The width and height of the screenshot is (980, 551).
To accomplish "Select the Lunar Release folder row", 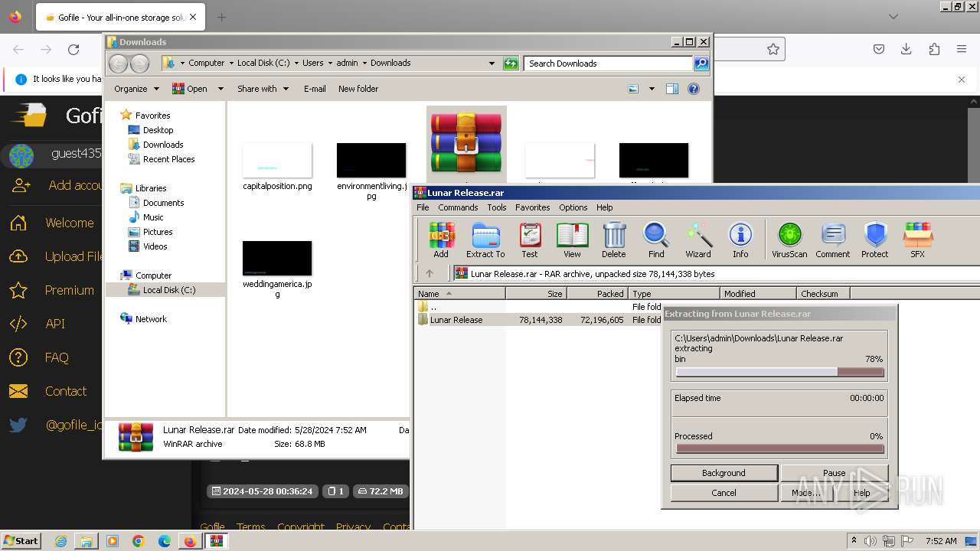I will tap(537, 320).
